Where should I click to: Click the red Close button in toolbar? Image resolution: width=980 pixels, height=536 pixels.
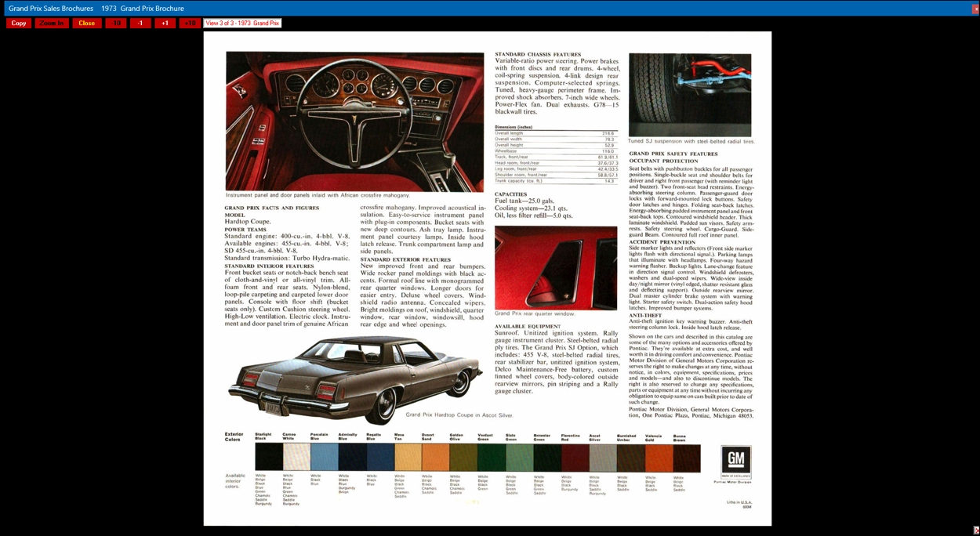click(x=86, y=24)
